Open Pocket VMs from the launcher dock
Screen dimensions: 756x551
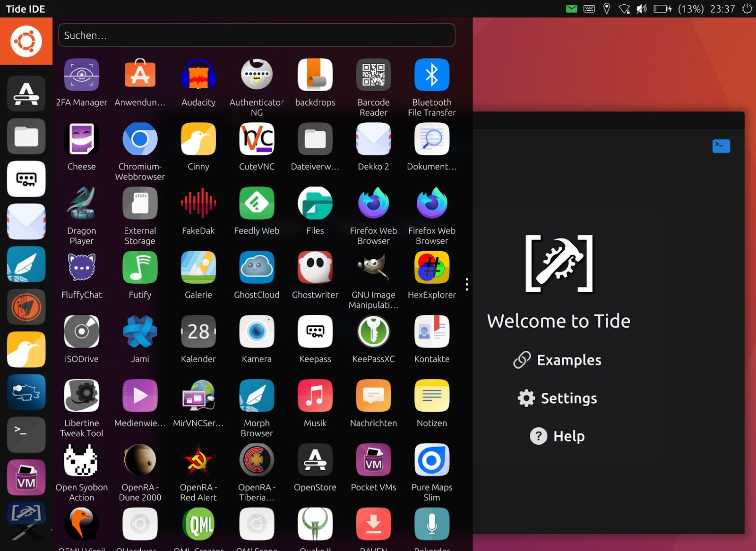26,477
